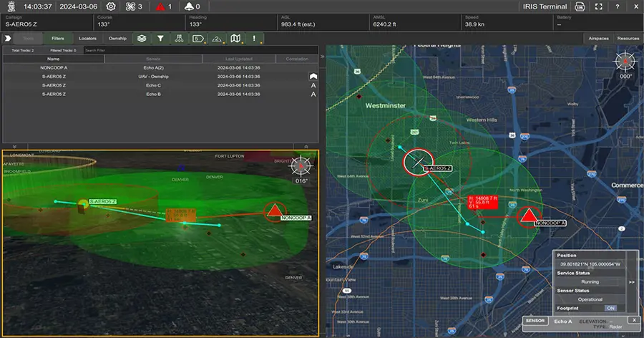This screenshot has height=338, width=644.
Task: Click the folded map toolbar icon
Action: tap(235, 38)
